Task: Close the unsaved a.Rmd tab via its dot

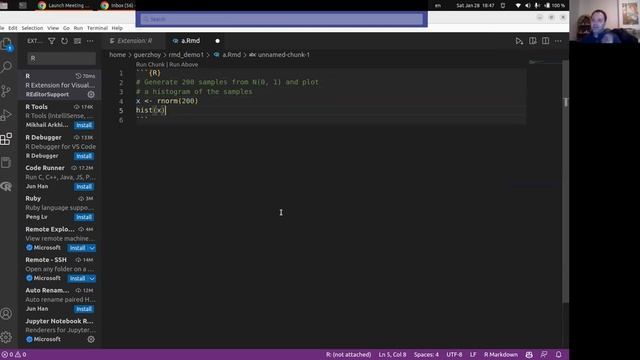Action: 218,41
